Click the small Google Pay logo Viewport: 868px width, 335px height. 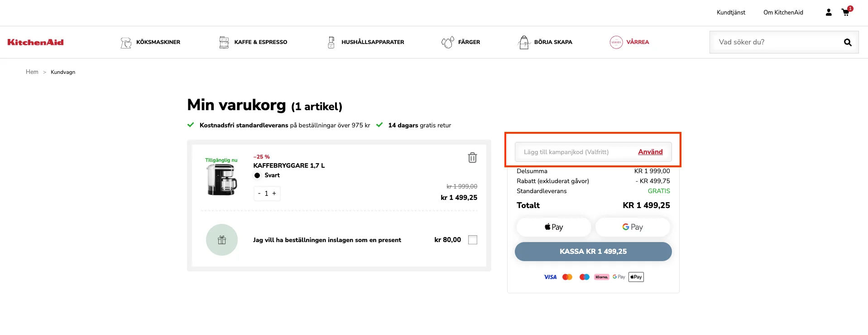(619, 277)
